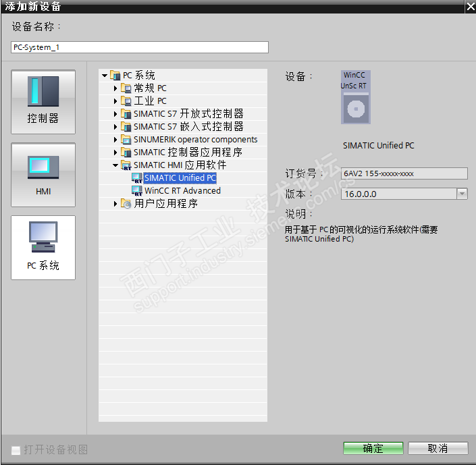Select SIMATIC S7 开放式控制器 label

pos(188,114)
